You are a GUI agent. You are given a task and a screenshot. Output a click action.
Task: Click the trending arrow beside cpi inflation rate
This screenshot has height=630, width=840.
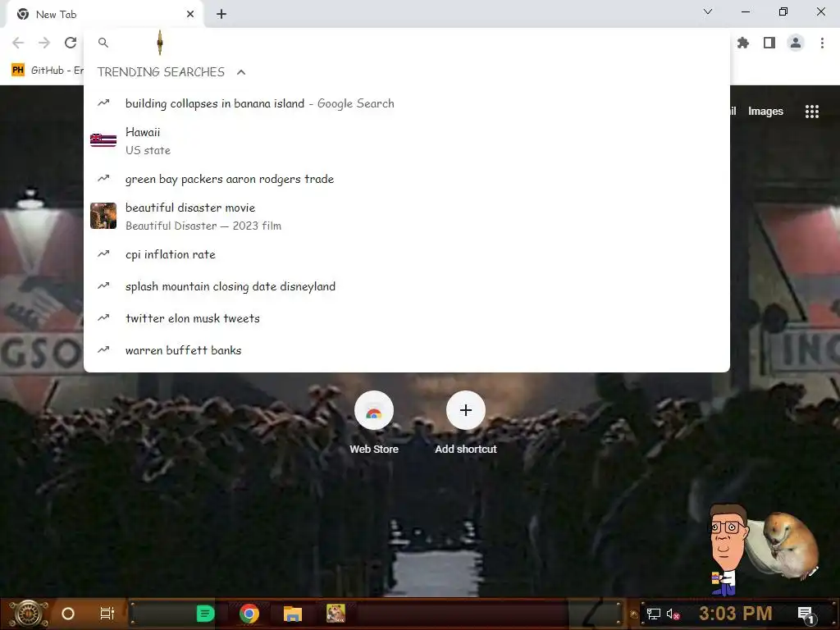coord(103,254)
